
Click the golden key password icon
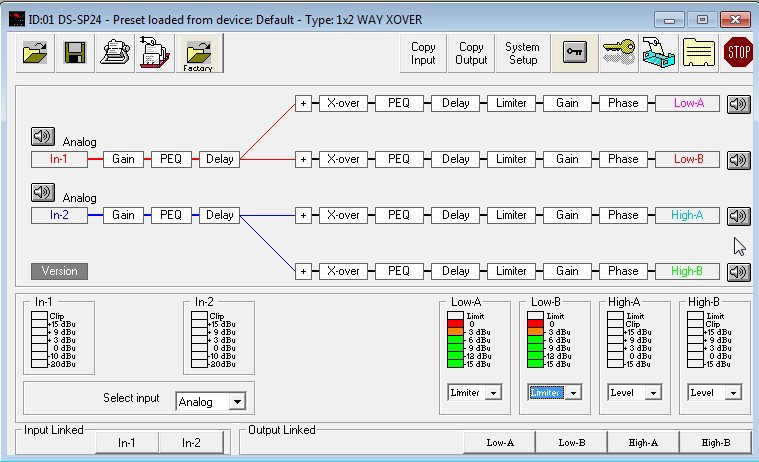(618, 53)
